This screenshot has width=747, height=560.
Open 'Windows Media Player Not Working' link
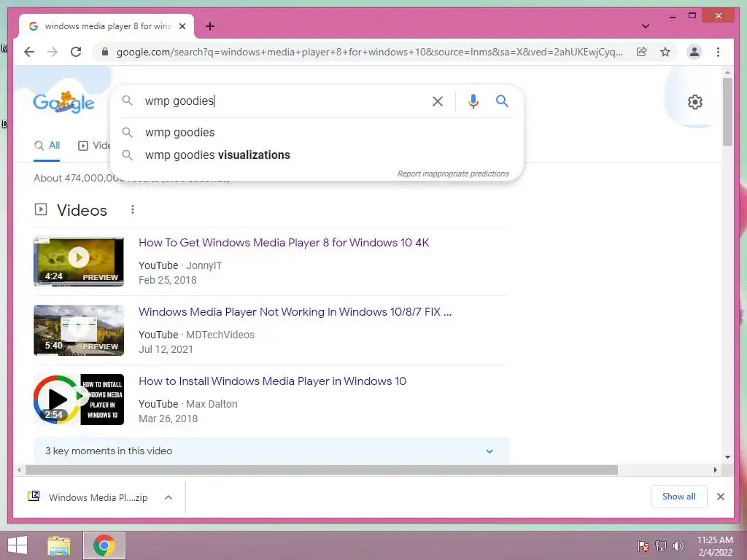[x=295, y=312]
